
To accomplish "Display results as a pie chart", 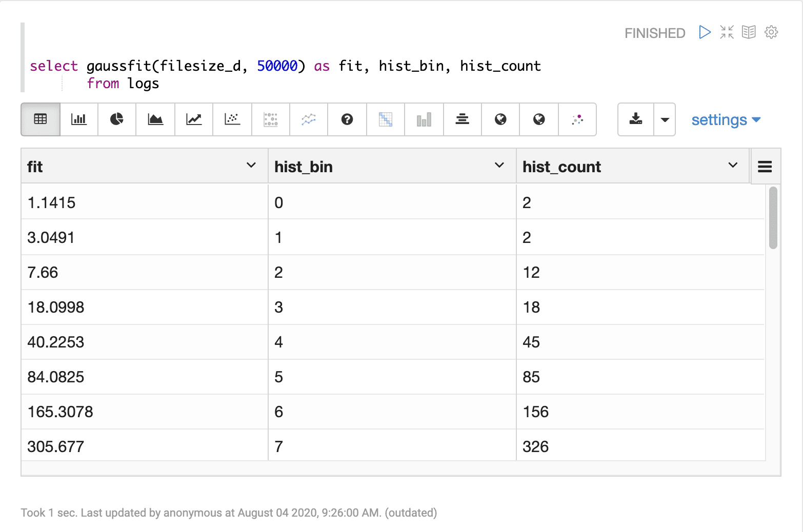I will pyautogui.click(x=117, y=119).
